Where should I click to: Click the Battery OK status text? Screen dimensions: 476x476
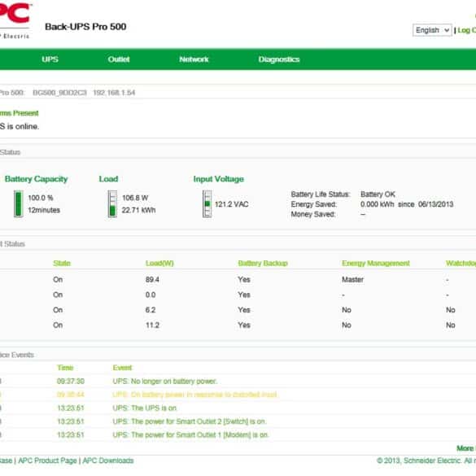click(x=378, y=194)
